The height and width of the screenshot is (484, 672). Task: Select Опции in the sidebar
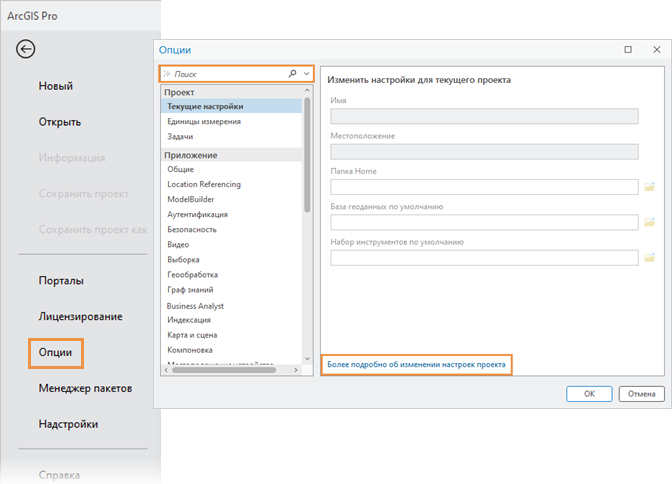pyautogui.click(x=56, y=353)
